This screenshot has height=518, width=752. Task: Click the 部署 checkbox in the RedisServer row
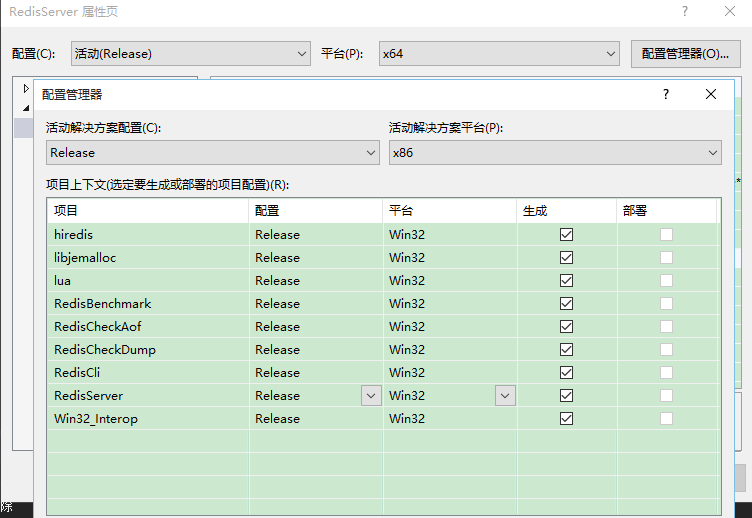pos(666,396)
